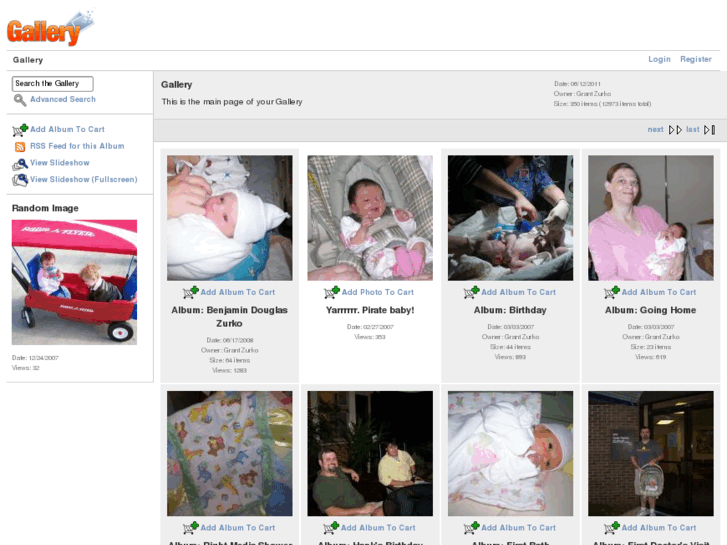Open Benjamin Douglas Zurko album thumbnail
This screenshot has width=727, height=545.
(x=230, y=218)
